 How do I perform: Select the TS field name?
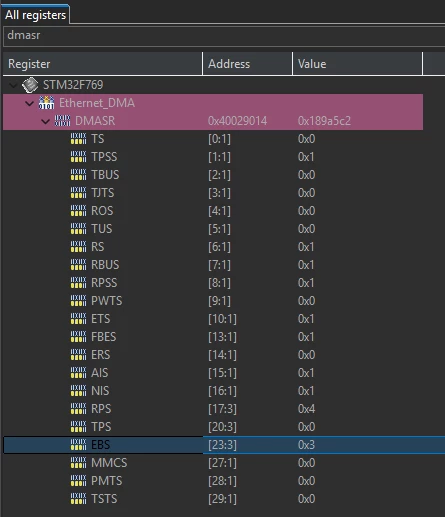[98, 139]
